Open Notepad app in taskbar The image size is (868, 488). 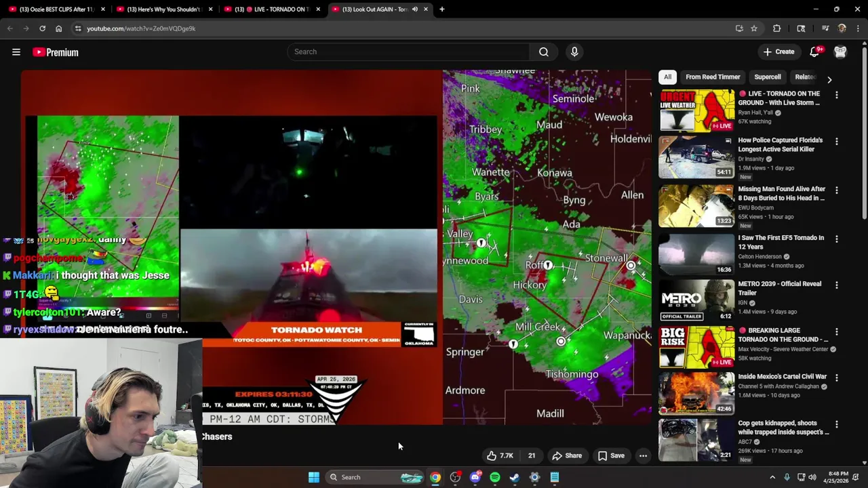[x=555, y=477]
